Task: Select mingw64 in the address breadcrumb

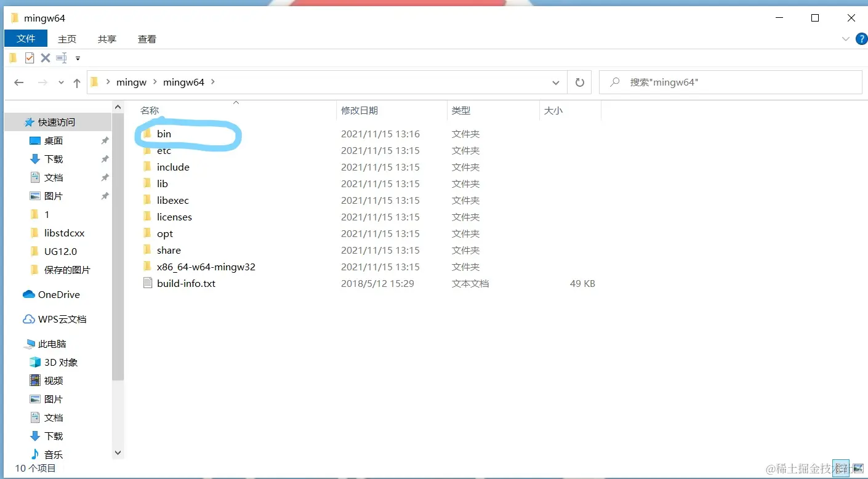Action: pos(183,82)
